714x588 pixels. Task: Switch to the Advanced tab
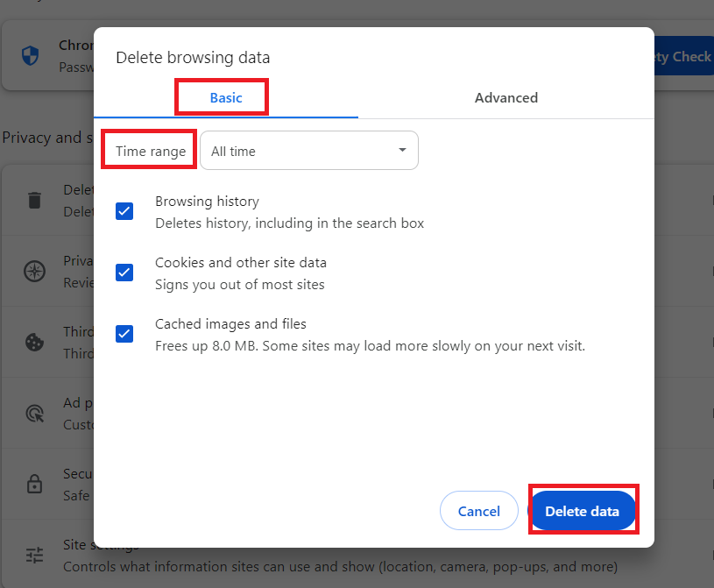[x=506, y=97]
